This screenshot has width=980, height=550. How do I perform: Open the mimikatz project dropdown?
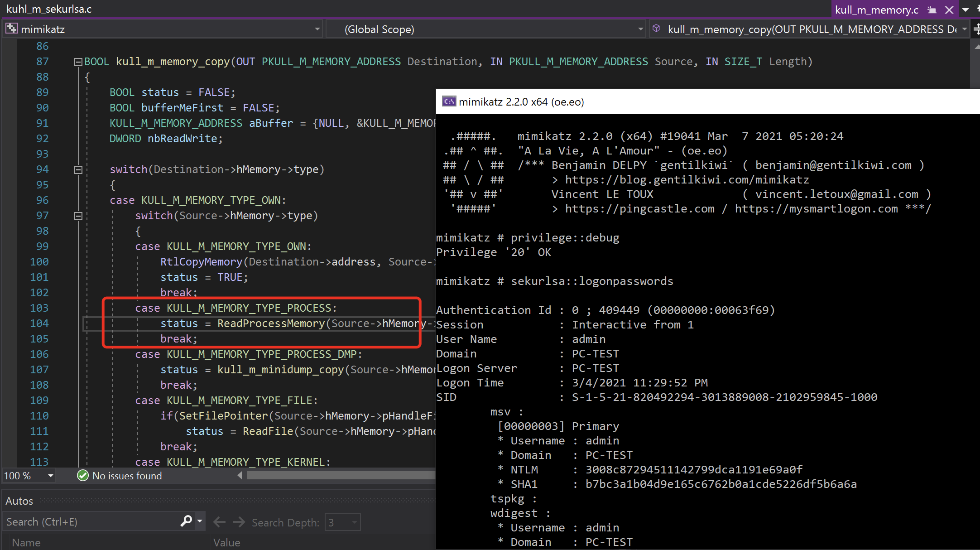317,29
